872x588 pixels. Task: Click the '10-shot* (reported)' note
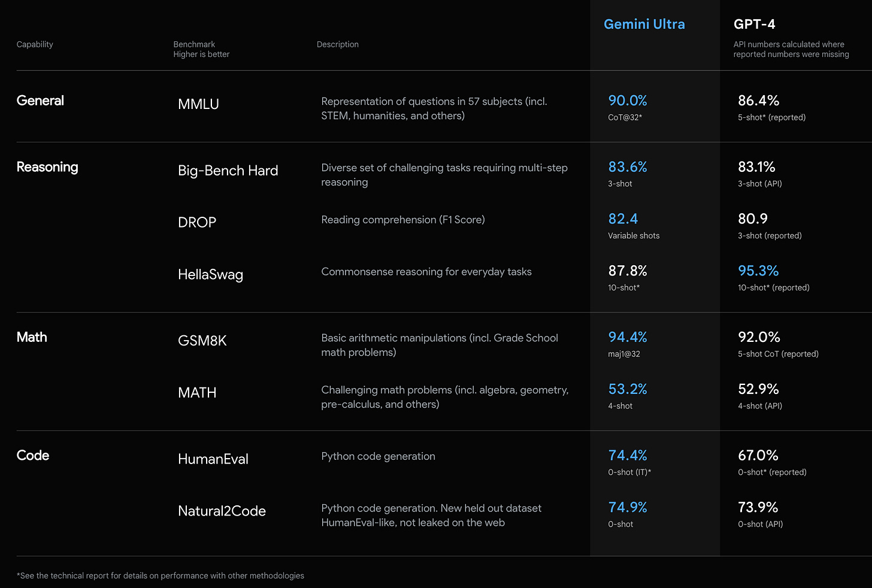[774, 288]
